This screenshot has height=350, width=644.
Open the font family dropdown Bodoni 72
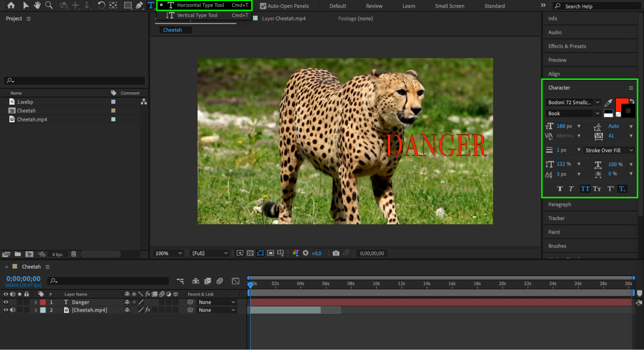(598, 102)
